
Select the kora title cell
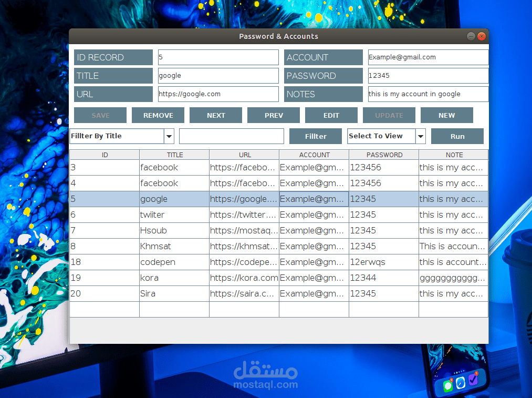(174, 278)
